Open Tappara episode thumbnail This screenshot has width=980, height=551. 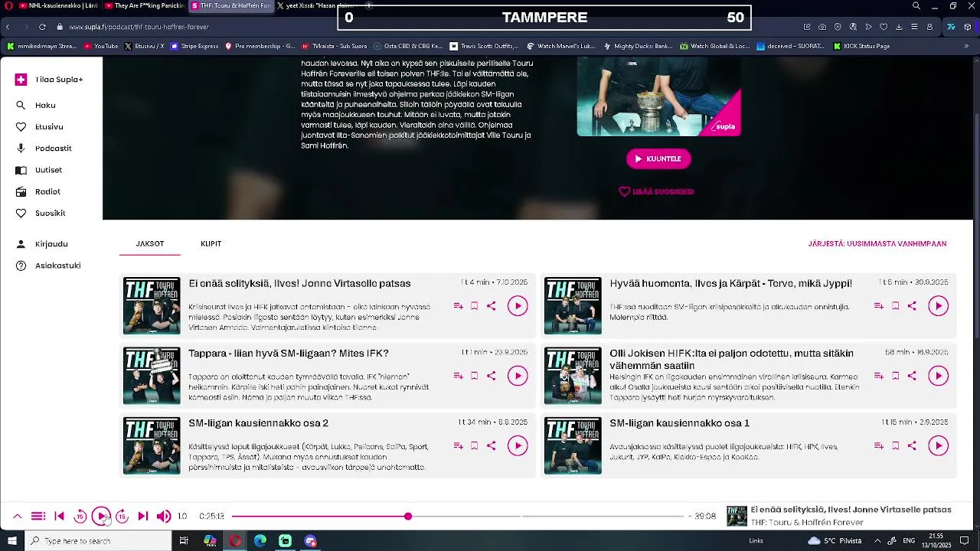pyautogui.click(x=152, y=376)
